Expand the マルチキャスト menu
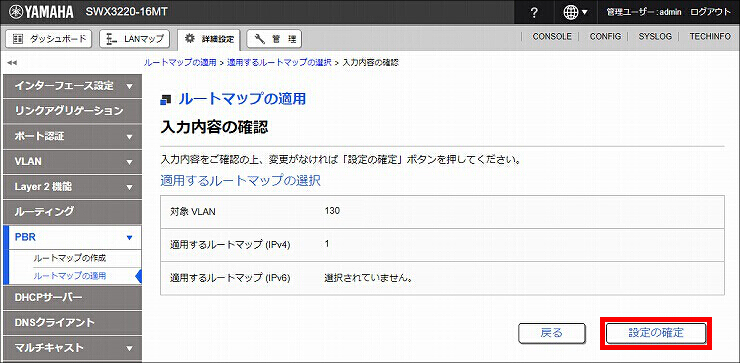Viewport: 740px width, 363px height. point(72,348)
